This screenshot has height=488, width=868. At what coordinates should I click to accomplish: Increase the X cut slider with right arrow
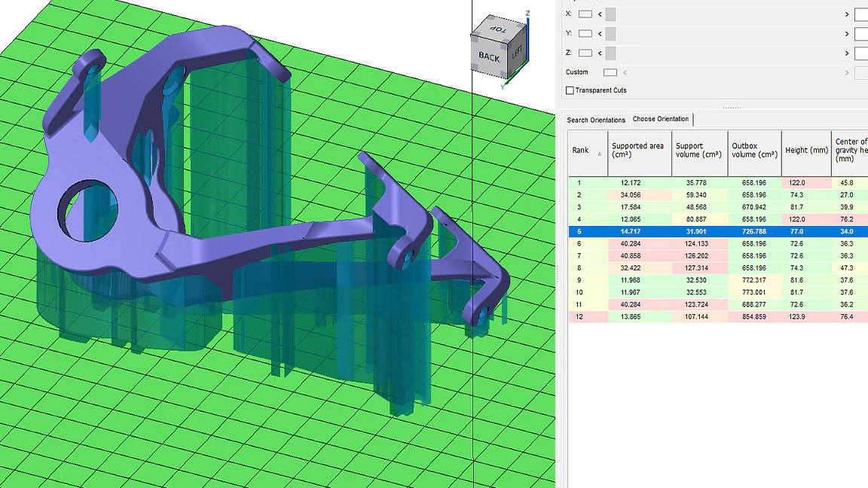847,14
